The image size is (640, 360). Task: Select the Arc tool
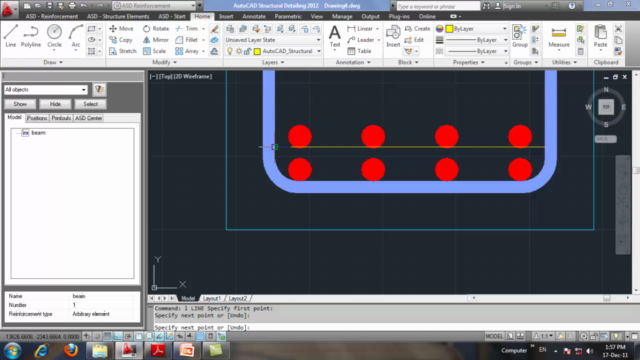click(76, 36)
